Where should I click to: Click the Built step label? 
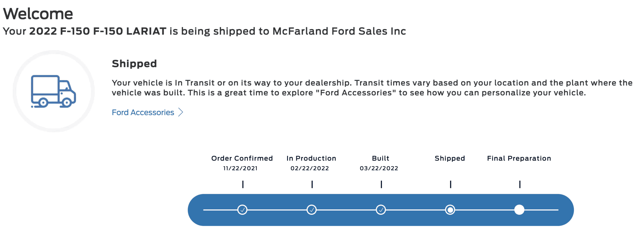380,158
